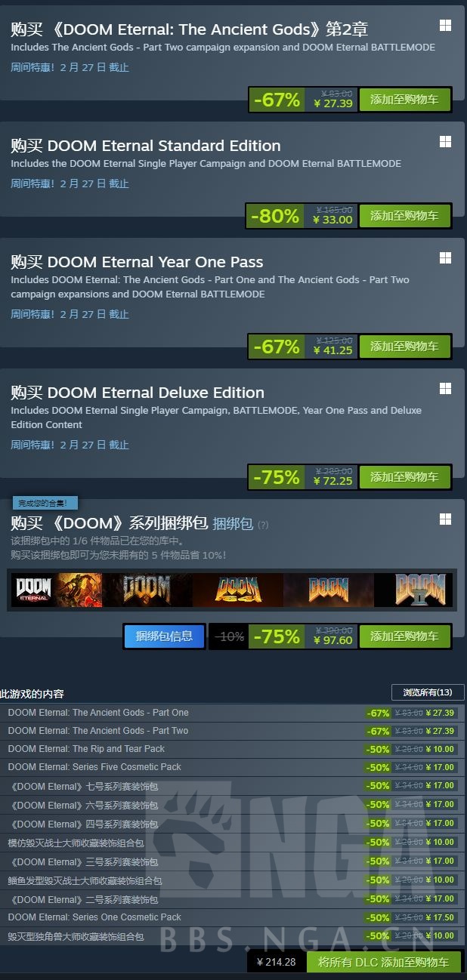The width and height of the screenshot is (467, 980).
Task: Click Windows icon on Year One Pass package
Action: (x=445, y=258)
